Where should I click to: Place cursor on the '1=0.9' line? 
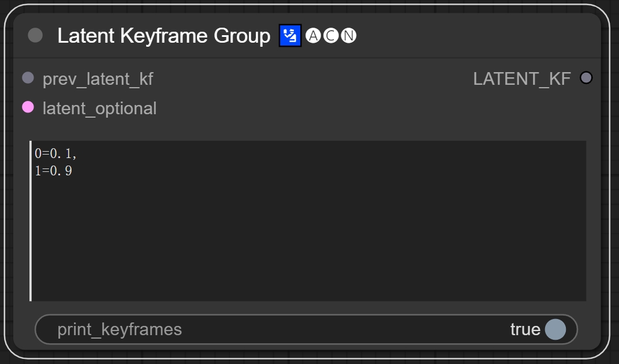pos(53,171)
